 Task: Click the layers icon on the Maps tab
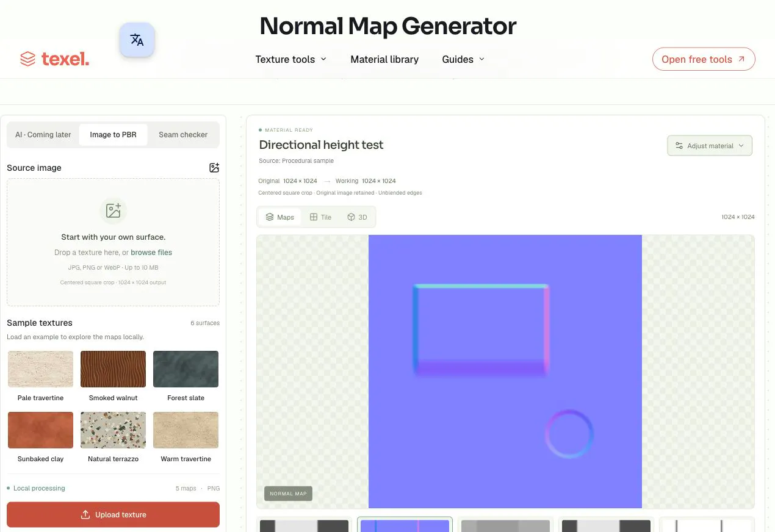pyautogui.click(x=270, y=217)
